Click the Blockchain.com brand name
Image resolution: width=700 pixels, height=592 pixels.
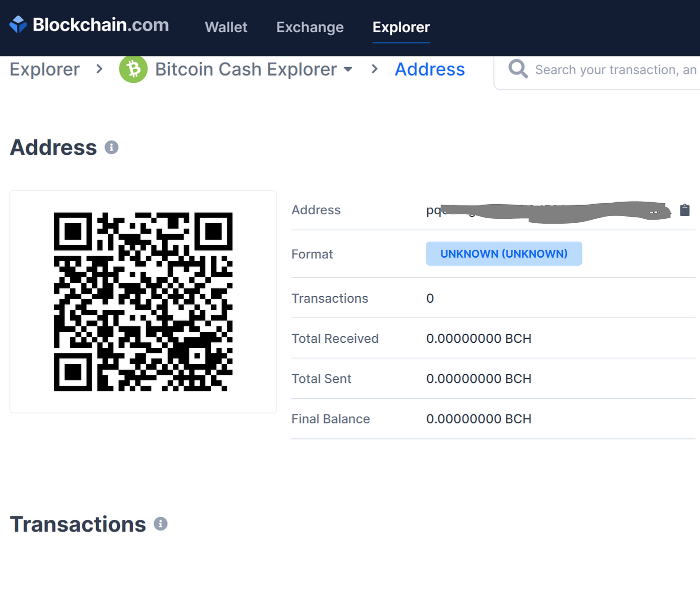101,25
